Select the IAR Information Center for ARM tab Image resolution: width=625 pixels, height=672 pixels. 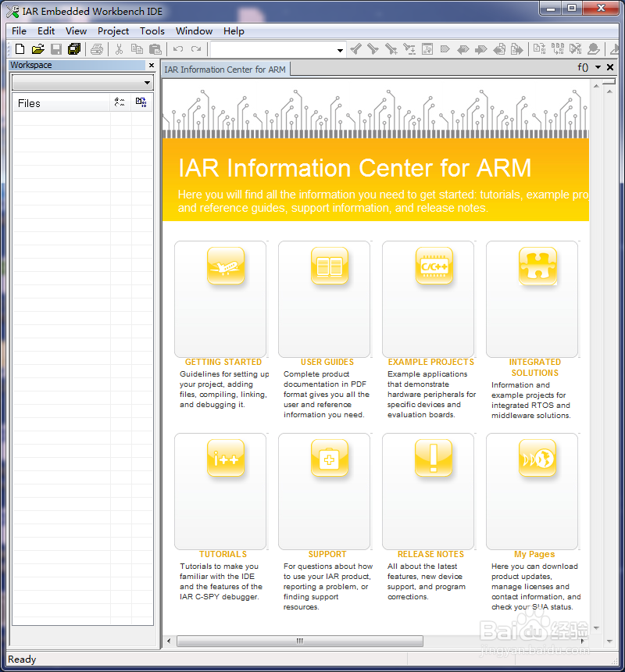[x=225, y=70]
